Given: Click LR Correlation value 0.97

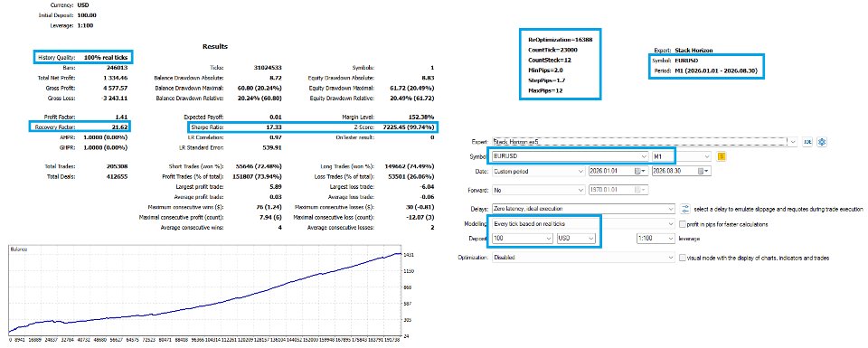Looking at the screenshot, I should [275, 136].
